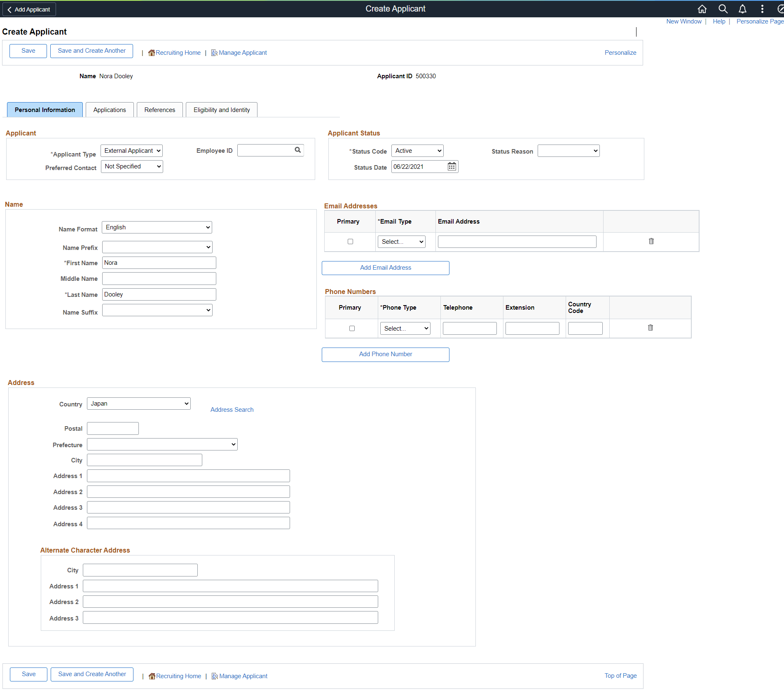This screenshot has height=693, width=784.
Task: Delete the email address row via trash icon
Action: (x=651, y=241)
